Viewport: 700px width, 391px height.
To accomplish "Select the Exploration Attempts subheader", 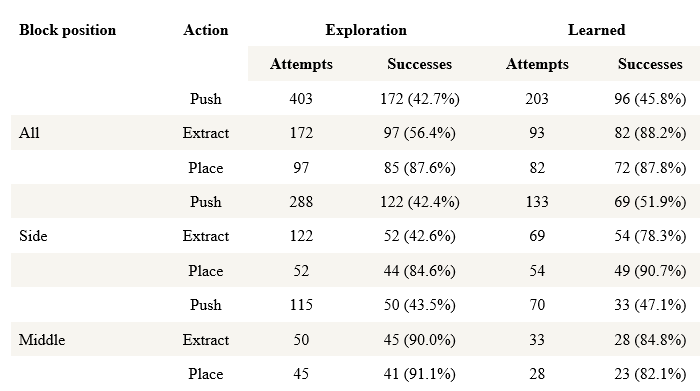I will [x=301, y=64].
